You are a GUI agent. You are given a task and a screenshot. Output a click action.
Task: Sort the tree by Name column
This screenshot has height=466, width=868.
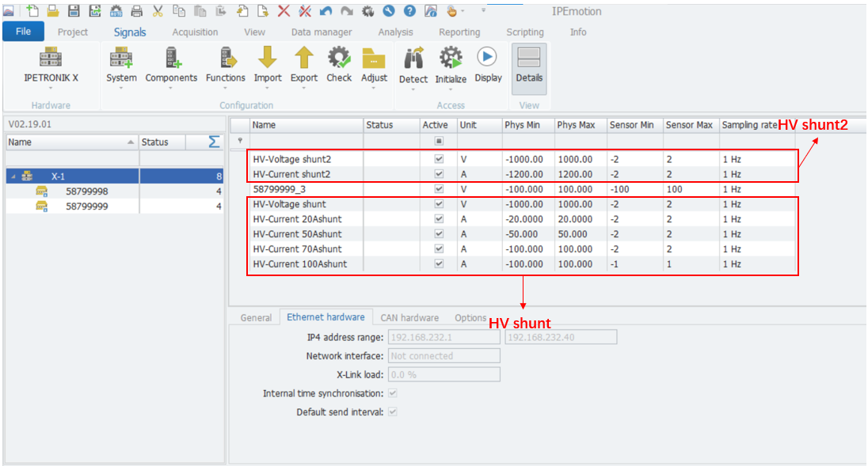(72, 142)
